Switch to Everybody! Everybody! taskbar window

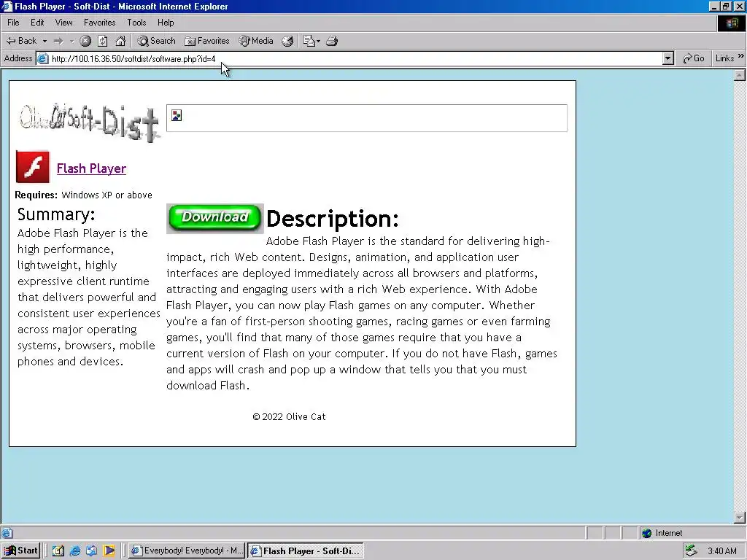tap(187, 551)
